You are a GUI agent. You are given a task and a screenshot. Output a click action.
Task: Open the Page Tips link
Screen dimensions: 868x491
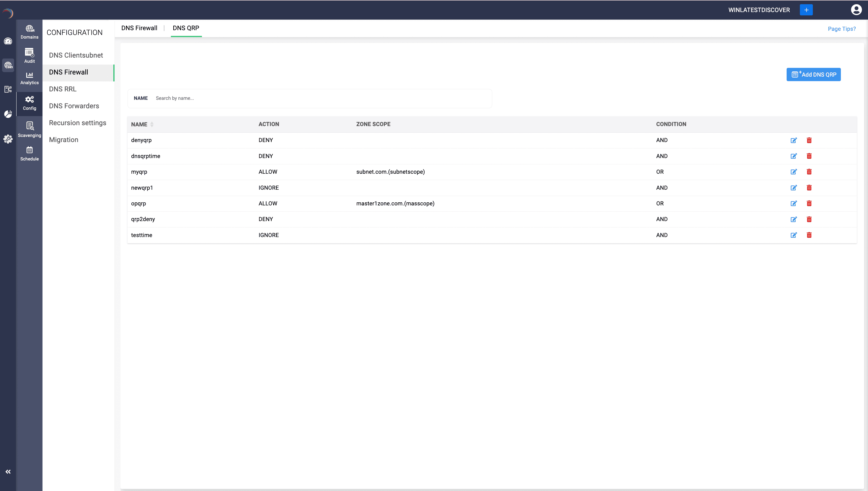coord(841,29)
